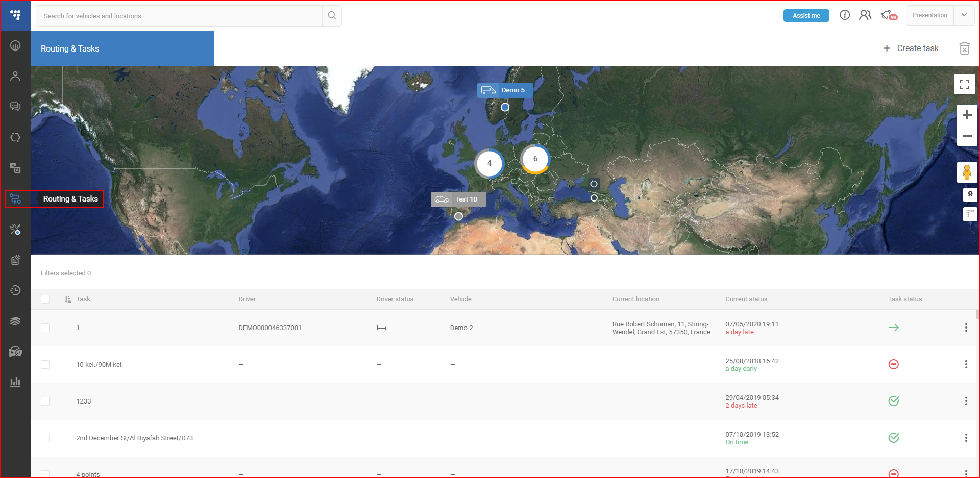
Task: Select the Street View pegman icon
Action: [967, 172]
